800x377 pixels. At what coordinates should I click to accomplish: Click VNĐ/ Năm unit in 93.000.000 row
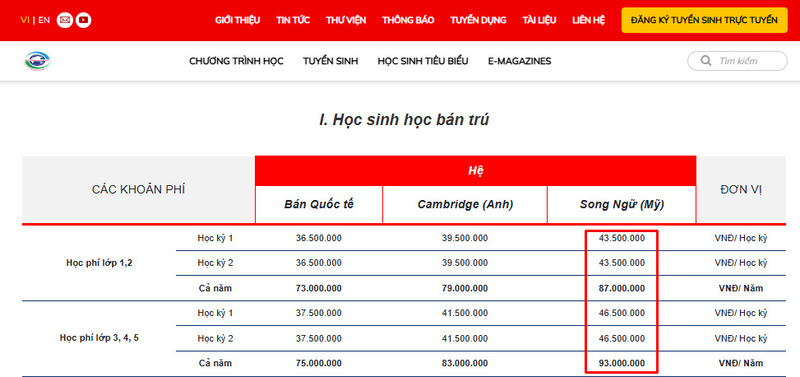click(x=741, y=363)
